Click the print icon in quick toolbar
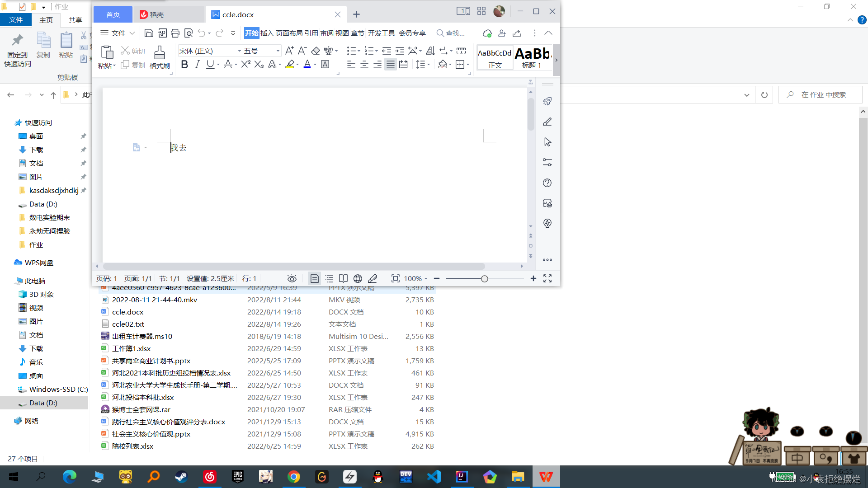The image size is (868, 488). pyautogui.click(x=175, y=33)
